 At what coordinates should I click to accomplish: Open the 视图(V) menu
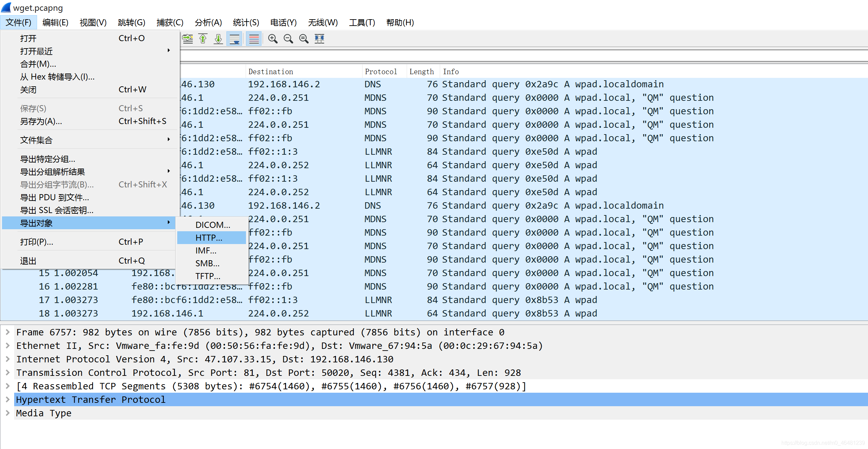(93, 23)
